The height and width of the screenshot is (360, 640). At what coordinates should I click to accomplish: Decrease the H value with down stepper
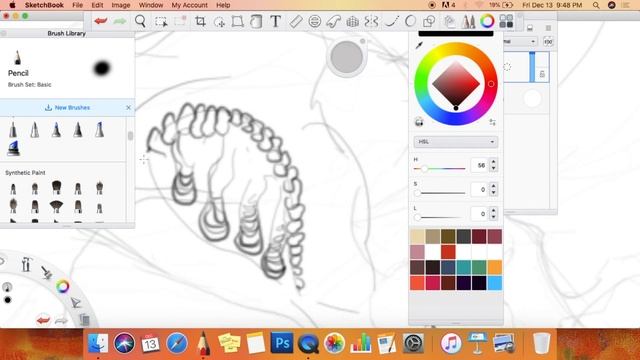(x=493, y=168)
